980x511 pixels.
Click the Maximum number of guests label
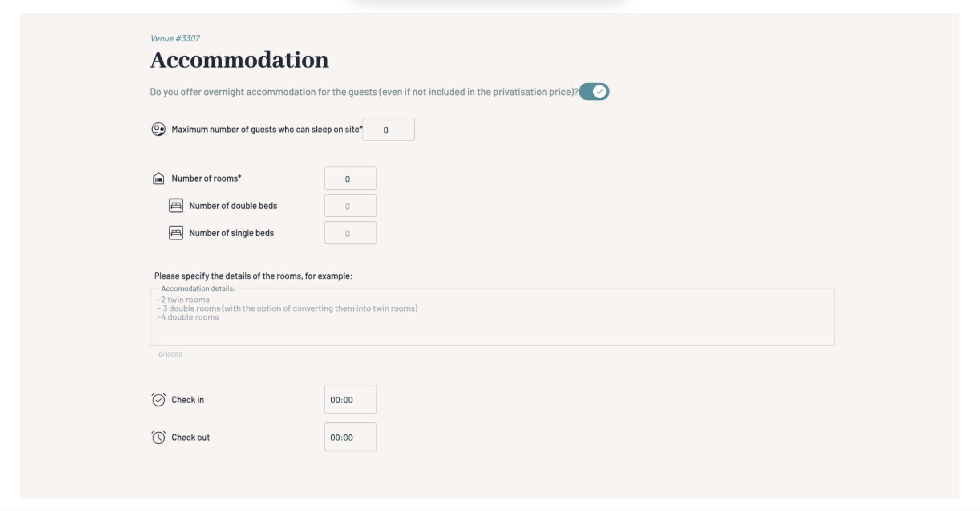click(267, 130)
